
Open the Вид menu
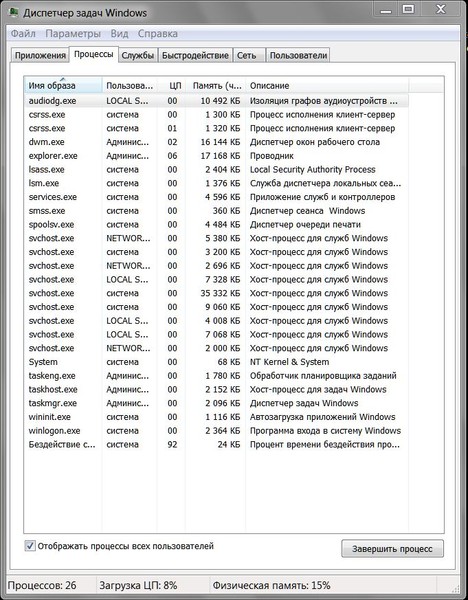coord(119,34)
